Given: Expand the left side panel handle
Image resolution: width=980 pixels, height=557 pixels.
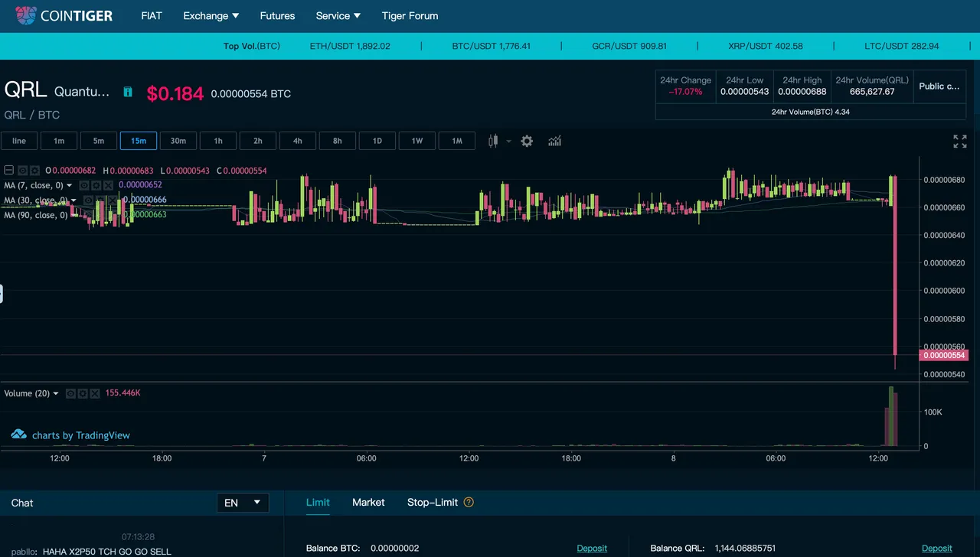Looking at the screenshot, I should coord(2,293).
